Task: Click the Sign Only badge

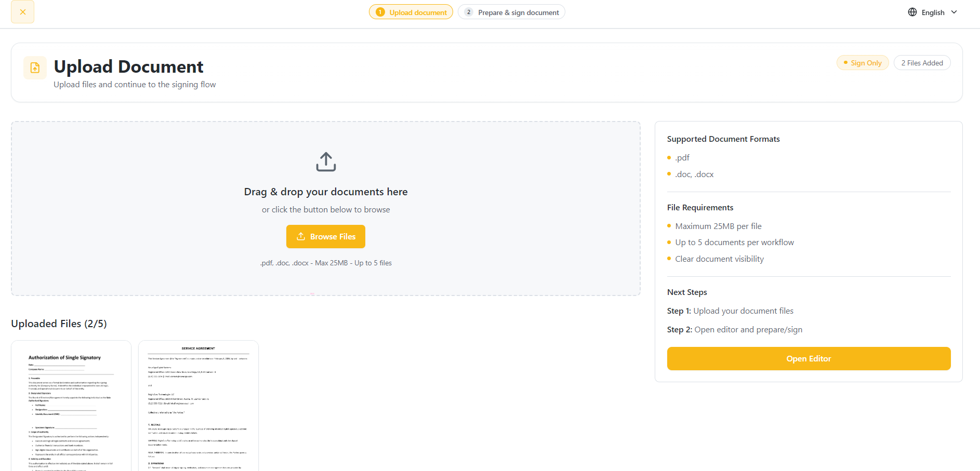Action: pyautogui.click(x=863, y=63)
